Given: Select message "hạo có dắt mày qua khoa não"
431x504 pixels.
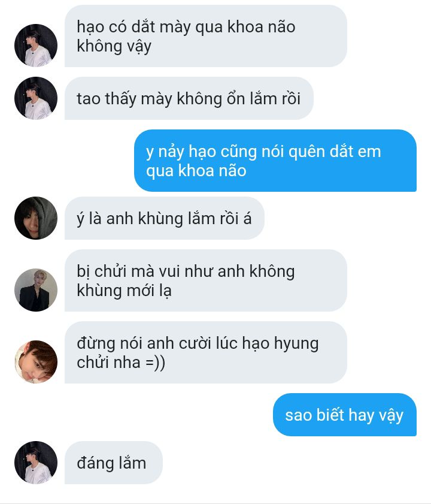Looking at the screenshot, I should (205, 36).
